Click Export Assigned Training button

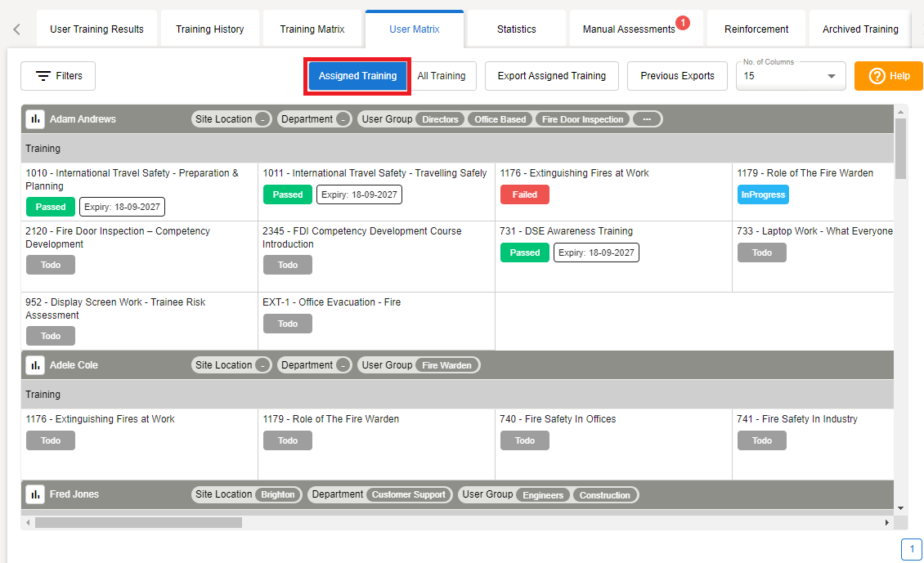pos(552,76)
